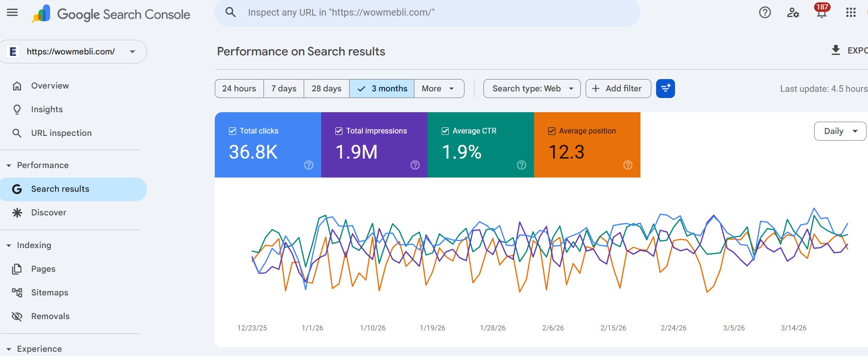
Task: Click the blue Total clicks card
Action: pos(268,145)
